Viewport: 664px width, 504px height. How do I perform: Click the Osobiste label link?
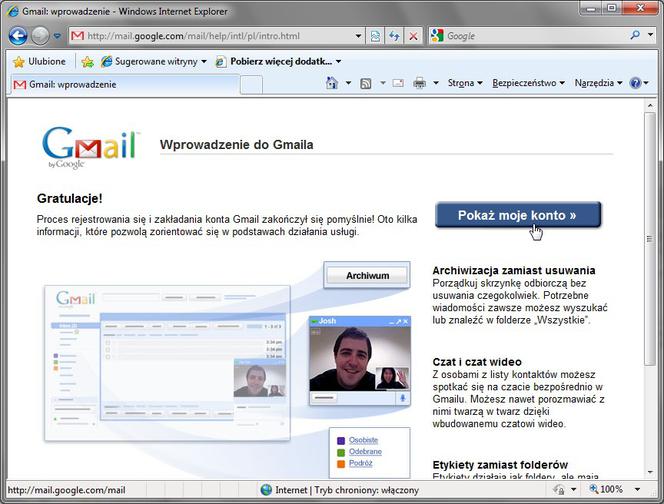coord(363,440)
